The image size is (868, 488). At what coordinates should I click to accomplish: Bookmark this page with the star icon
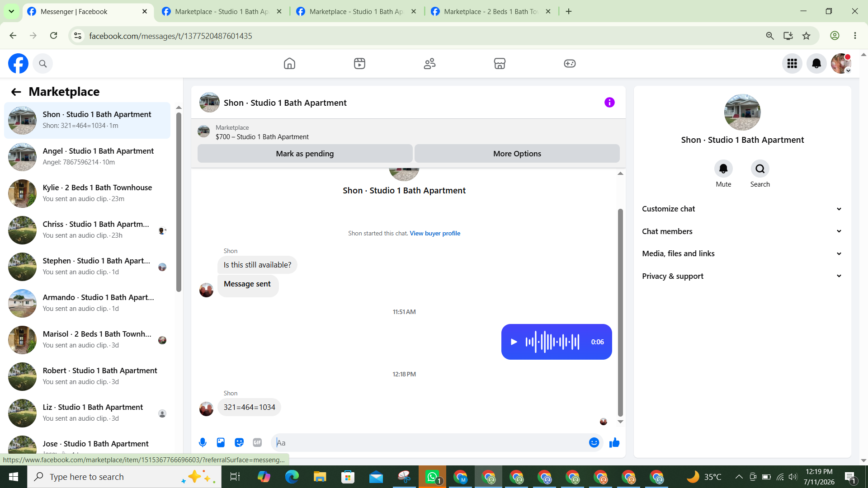click(806, 36)
